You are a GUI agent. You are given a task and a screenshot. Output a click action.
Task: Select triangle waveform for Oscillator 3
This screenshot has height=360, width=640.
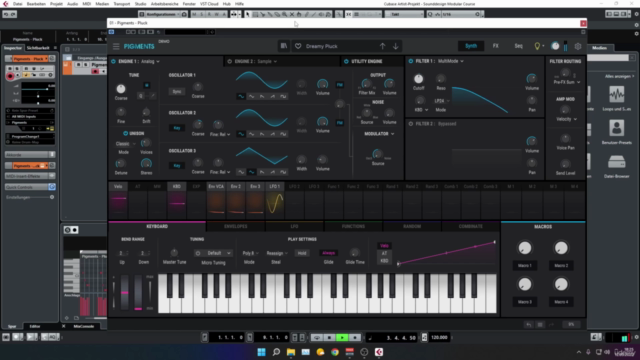point(251,172)
